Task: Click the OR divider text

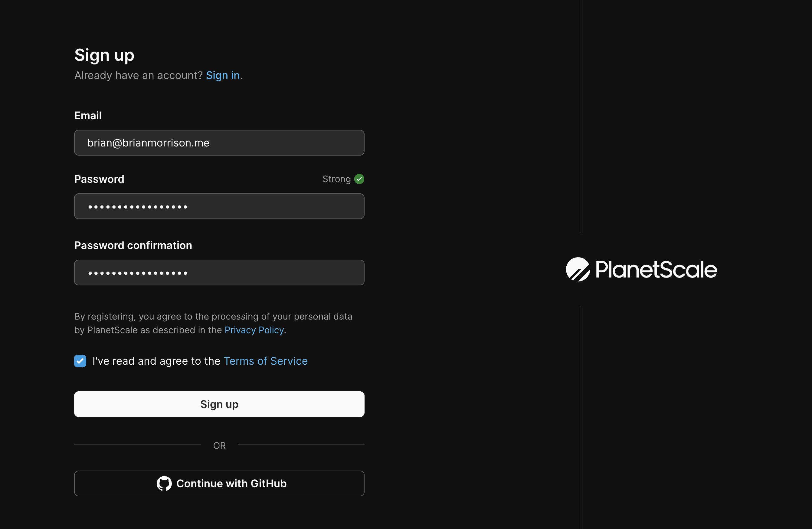Action: 219,445
